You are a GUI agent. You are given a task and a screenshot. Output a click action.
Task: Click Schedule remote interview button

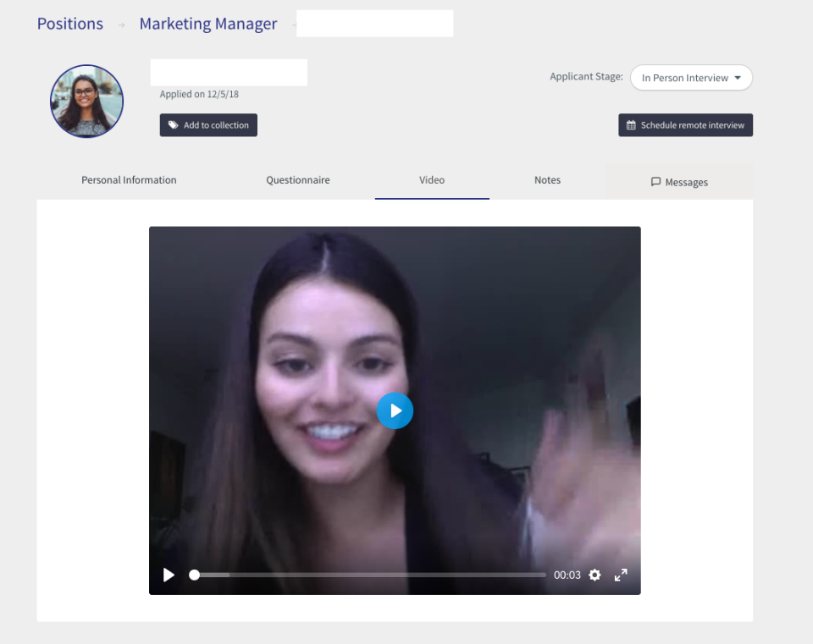pyautogui.click(x=685, y=125)
